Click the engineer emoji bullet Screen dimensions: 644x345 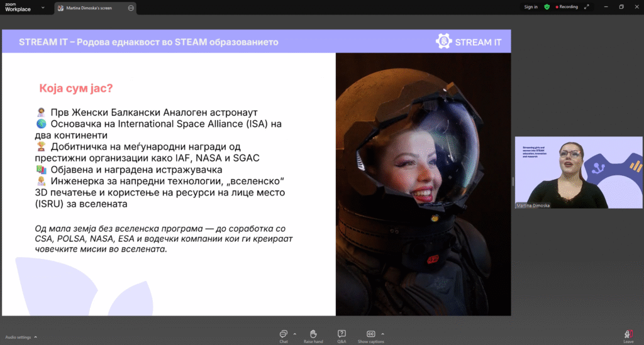click(41, 181)
